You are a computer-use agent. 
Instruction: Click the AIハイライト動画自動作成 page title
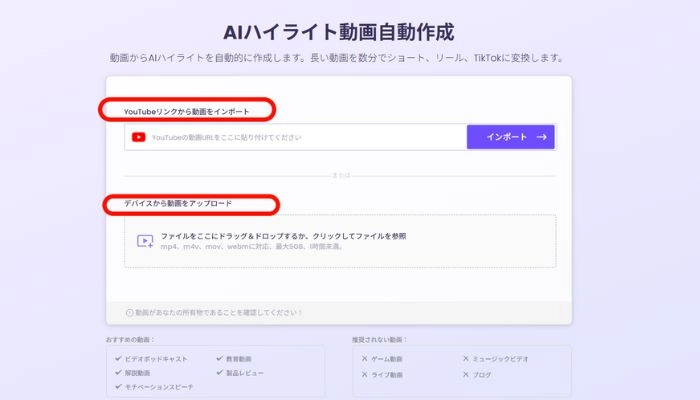coord(350,31)
